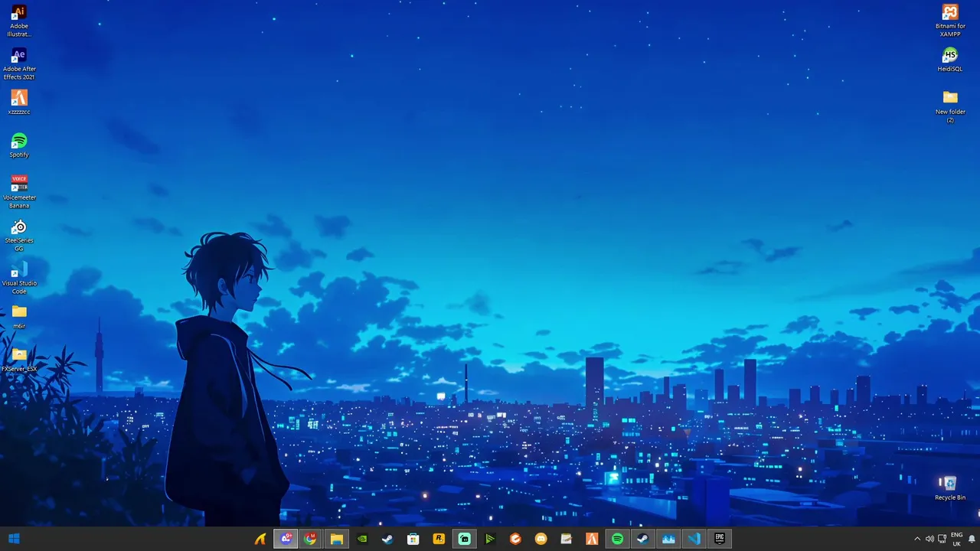The width and height of the screenshot is (980, 551).
Task: Open the ENG UK language switcher
Action: tap(956, 539)
